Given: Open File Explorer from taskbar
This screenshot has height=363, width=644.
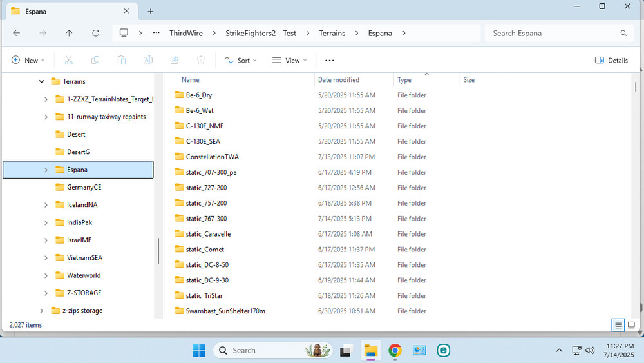Looking at the screenshot, I should (x=370, y=351).
